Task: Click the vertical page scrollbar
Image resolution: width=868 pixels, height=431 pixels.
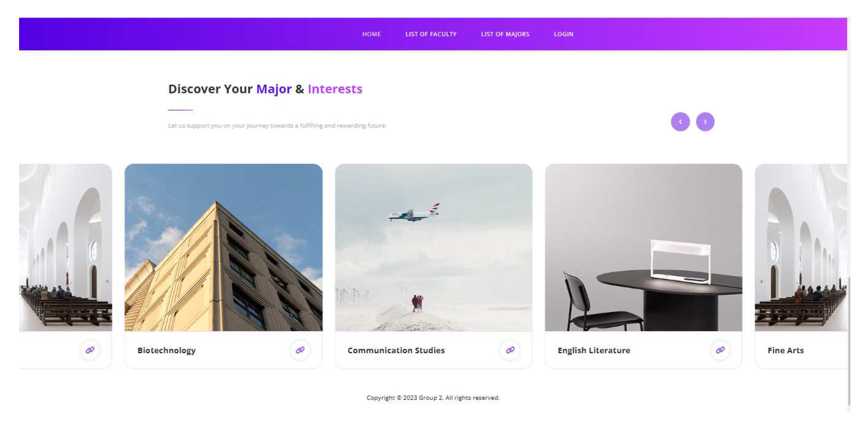Action: point(849,215)
